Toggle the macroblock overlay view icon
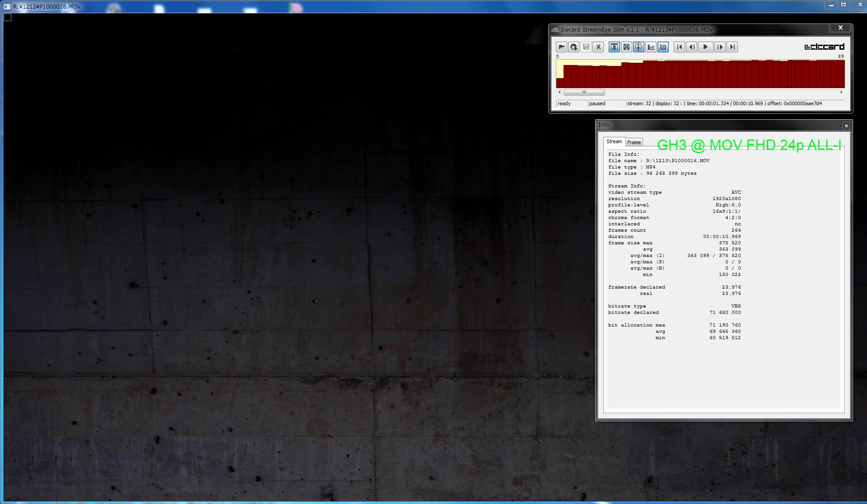 click(x=626, y=47)
